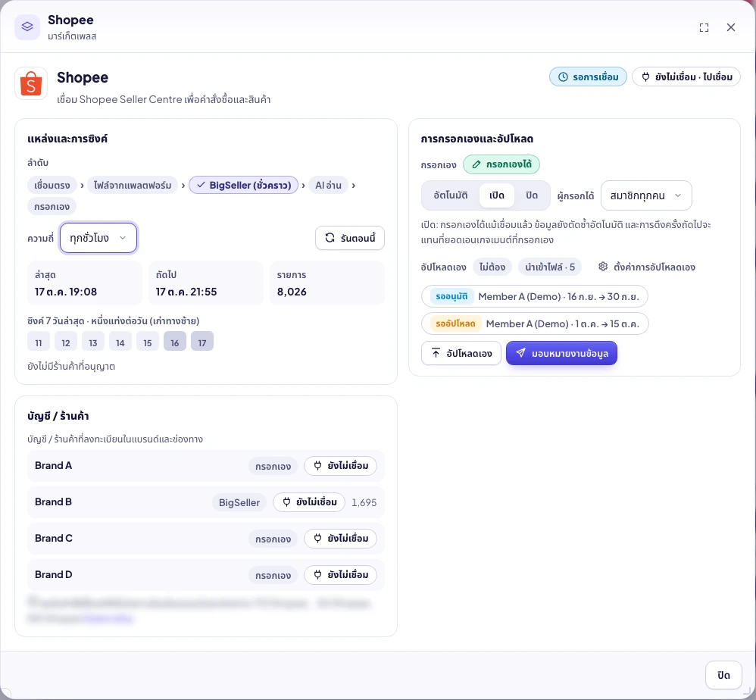
Task: Click Brand B ยังไม่เชื่อม connect button
Action: point(309,502)
